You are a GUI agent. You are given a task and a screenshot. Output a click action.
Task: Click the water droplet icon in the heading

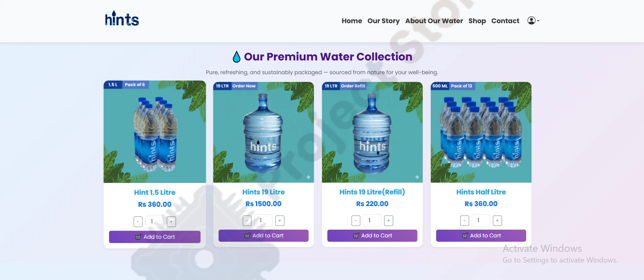[x=236, y=56]
